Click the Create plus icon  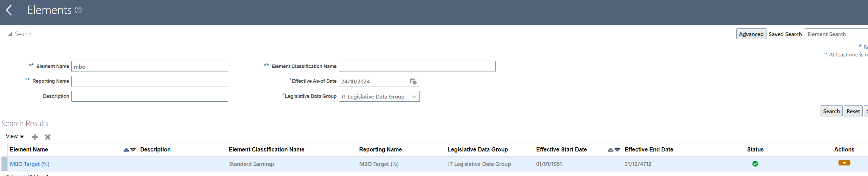click(x=35, y=137)
